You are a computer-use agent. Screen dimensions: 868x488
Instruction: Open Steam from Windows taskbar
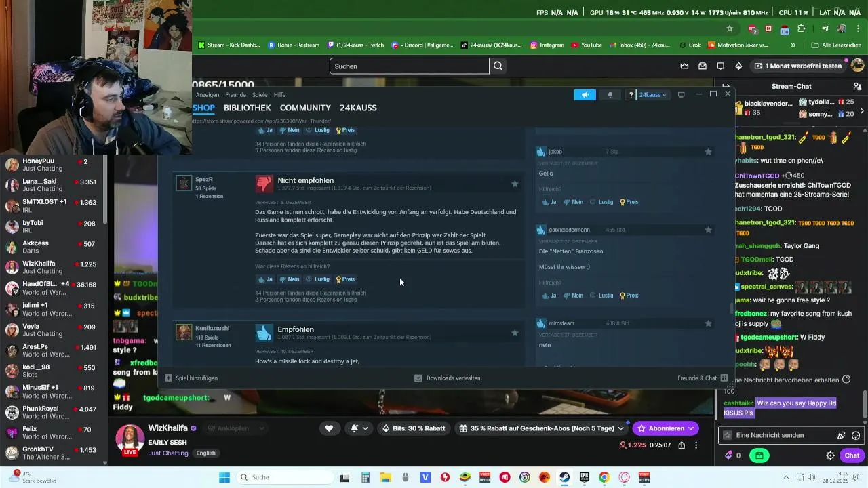564,477
